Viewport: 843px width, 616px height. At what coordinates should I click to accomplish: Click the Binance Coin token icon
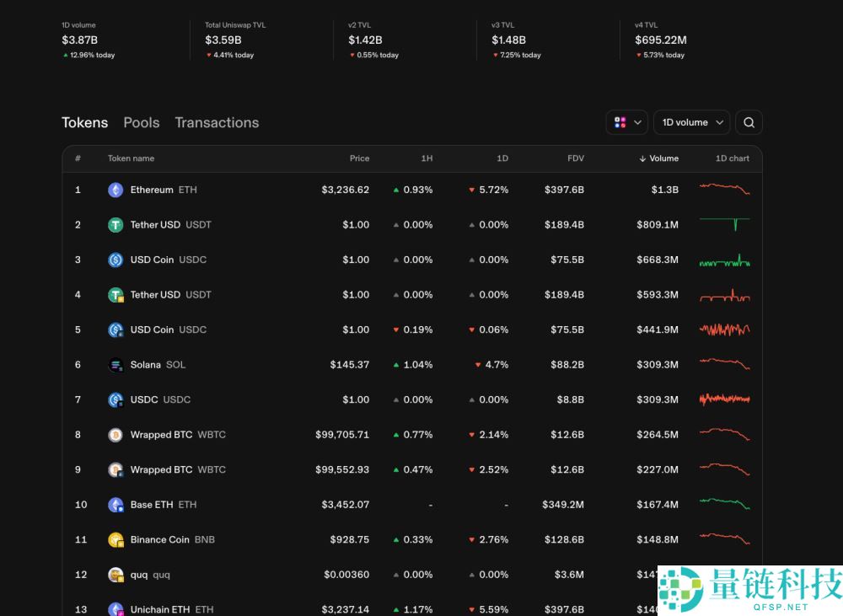coord(115,540)
